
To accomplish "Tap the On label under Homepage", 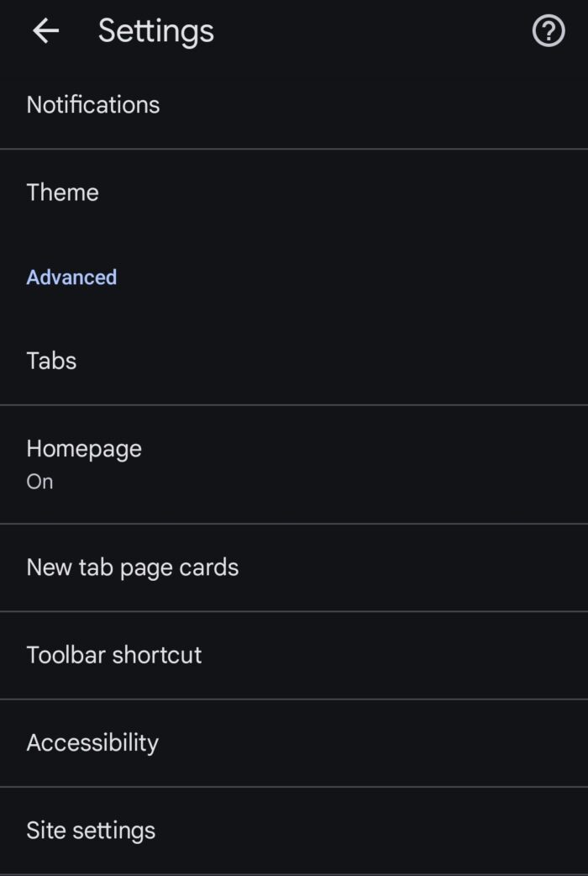I will coord(39,481).
